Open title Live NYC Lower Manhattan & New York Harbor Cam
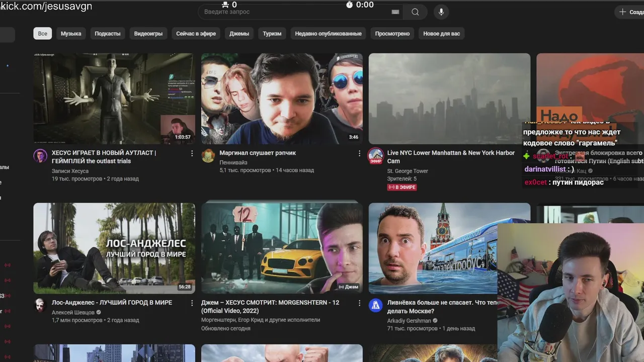The width and height of the screenshot is (644, 362). click(451, 157)
